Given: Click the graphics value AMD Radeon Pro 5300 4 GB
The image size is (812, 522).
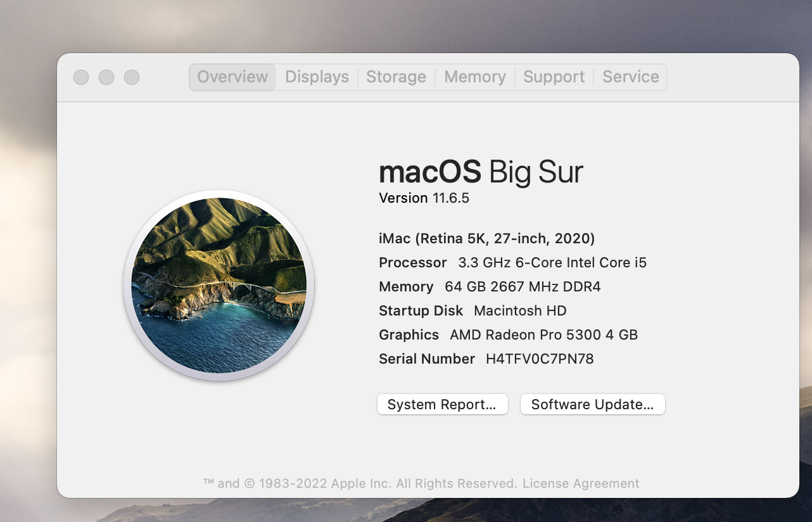Looking at the screenshot, I should coord(543,334).
